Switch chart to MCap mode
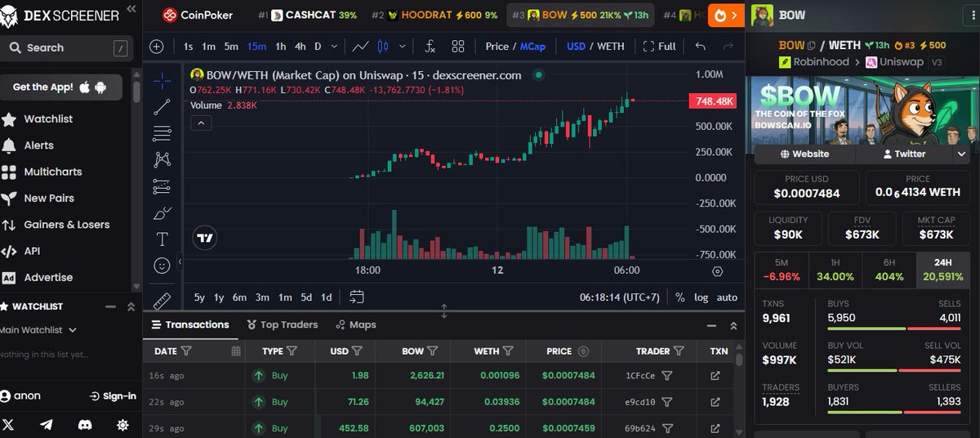Image resolution: width=980 pixels, height=438 pixels. tap(532, 47)
